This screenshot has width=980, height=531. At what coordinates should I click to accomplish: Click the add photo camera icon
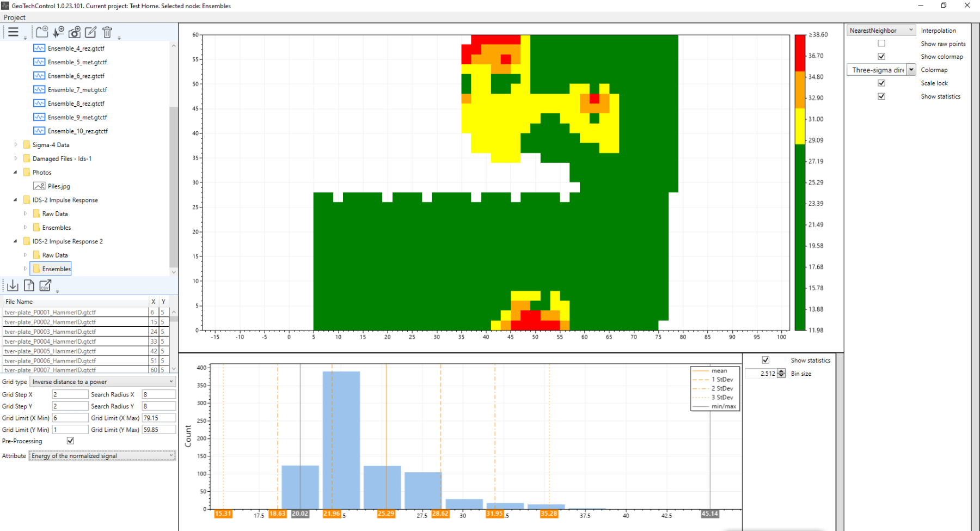tap(75, 32)
